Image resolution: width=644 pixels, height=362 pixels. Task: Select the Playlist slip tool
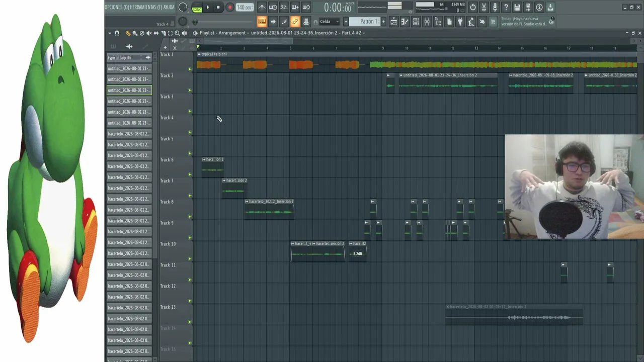(156, 33)
